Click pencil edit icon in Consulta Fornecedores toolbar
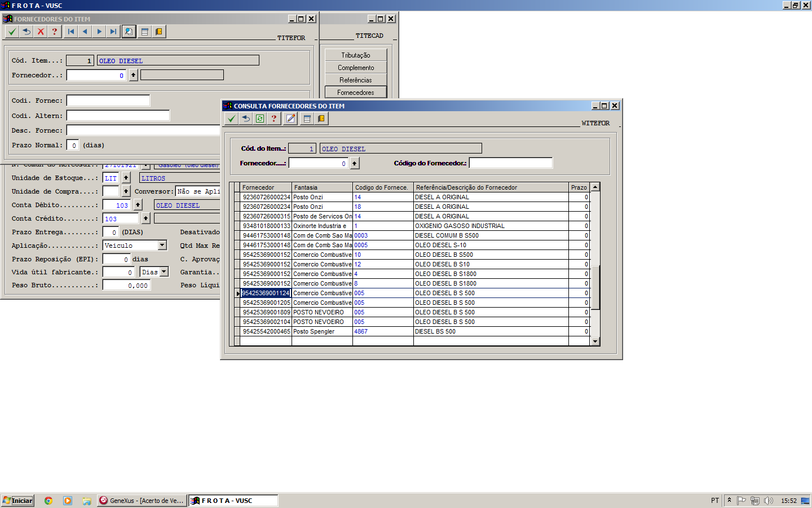 pos(290,119)
